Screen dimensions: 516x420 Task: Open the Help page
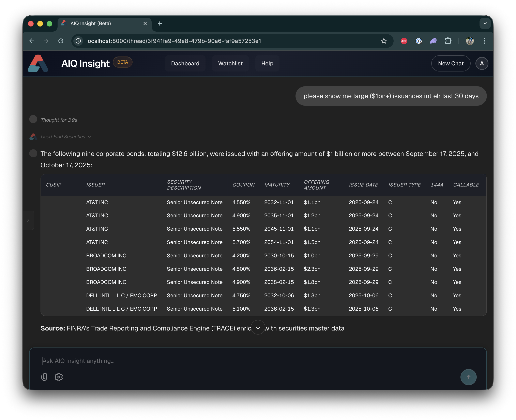tap(267, 63)
